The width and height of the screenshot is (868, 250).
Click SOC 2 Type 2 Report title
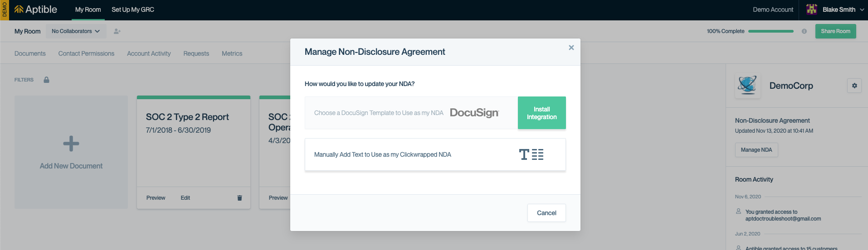coord(187,117)
